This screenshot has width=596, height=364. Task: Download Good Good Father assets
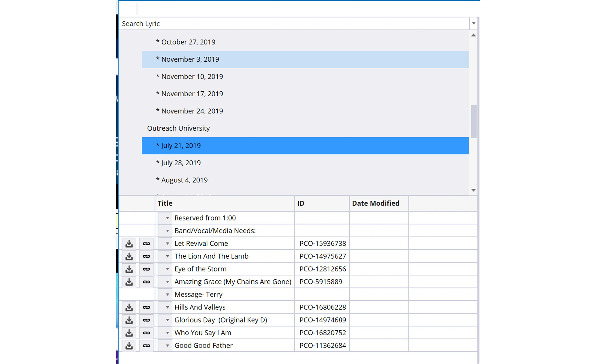129,345
